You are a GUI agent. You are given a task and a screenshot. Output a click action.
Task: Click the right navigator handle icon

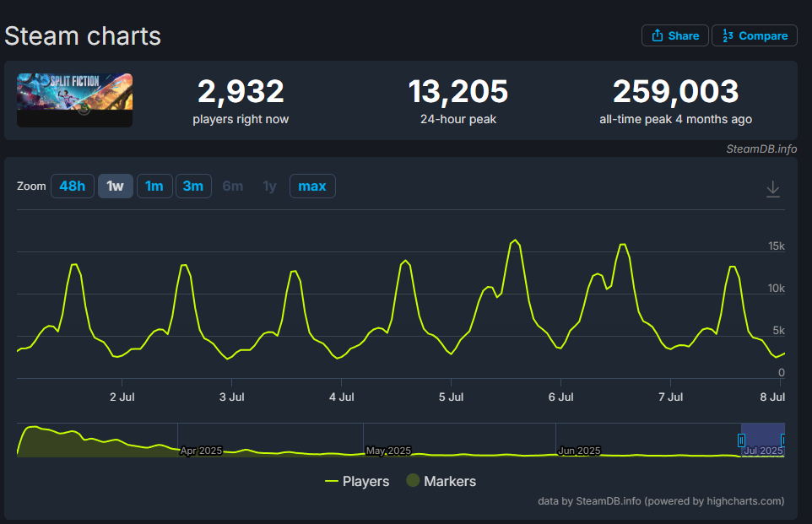tap(785, 440)
